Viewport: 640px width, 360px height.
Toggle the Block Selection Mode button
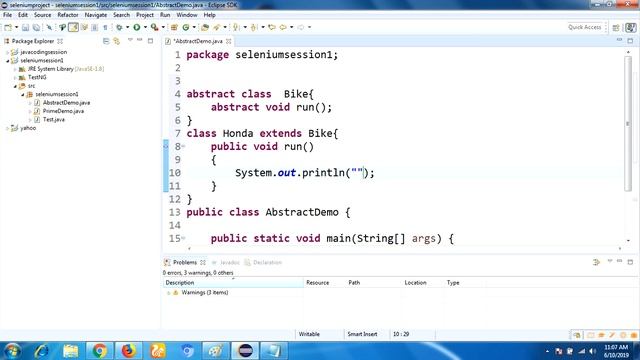pos(94,27)
